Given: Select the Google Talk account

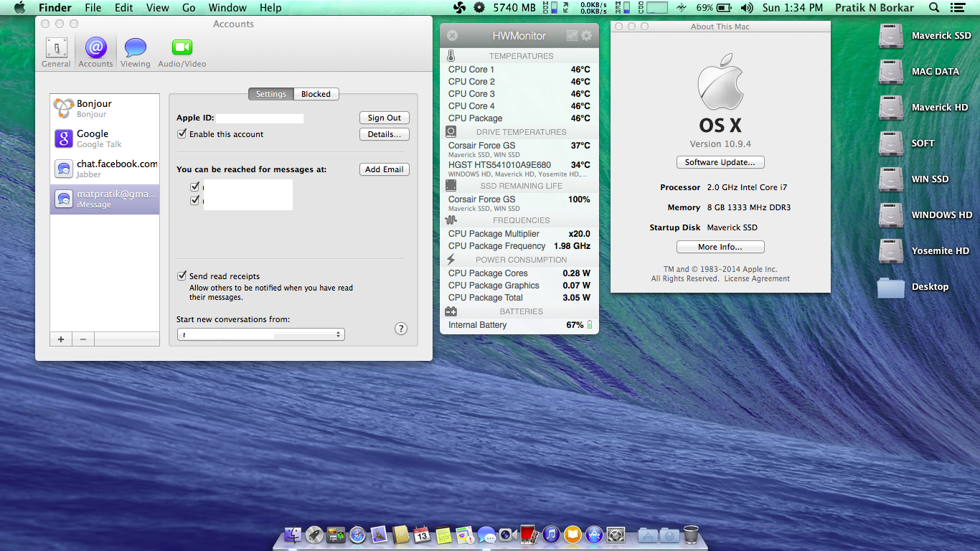Looking at the screenshot, I should 105,138.
